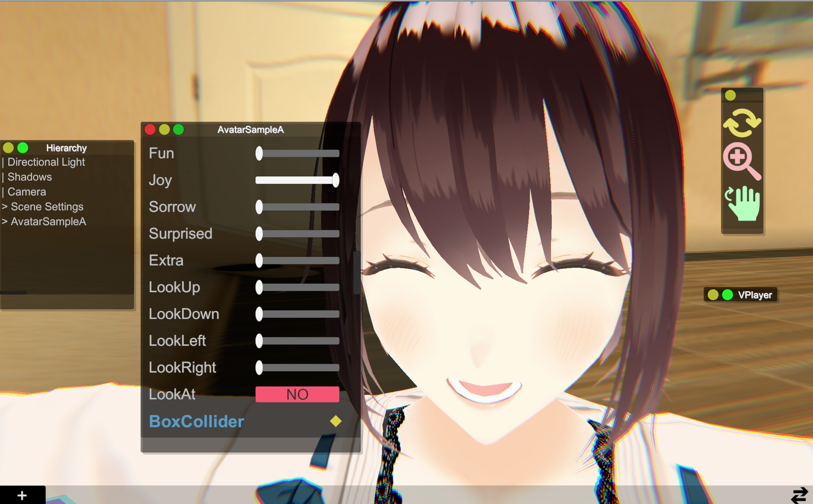Click the VPlayer panel title
Screen dimensions: 813x504
(755, 295)
